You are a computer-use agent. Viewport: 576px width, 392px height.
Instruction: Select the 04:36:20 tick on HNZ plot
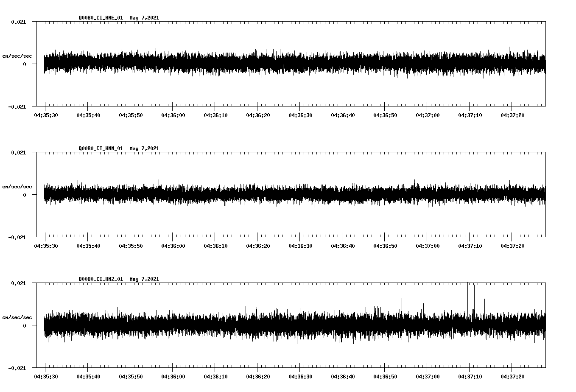pos(257,366)
